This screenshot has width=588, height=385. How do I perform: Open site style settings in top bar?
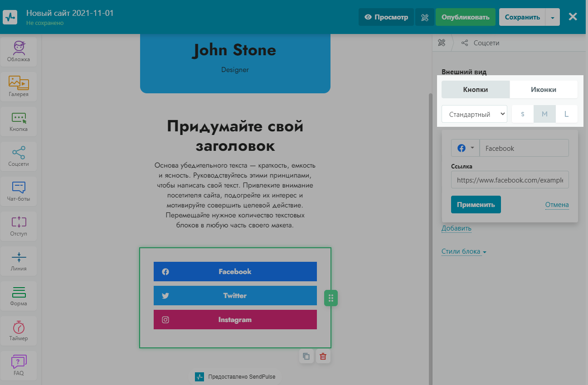pyautogui.click(x=425, y=17)
